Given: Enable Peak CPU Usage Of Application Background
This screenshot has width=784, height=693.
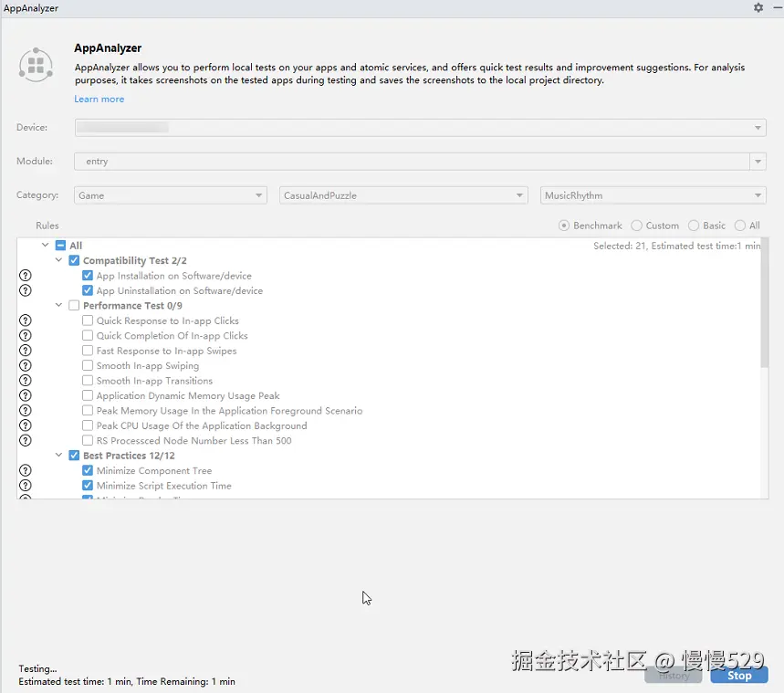Looking at the screenshot, I should [x=88, y=425].
